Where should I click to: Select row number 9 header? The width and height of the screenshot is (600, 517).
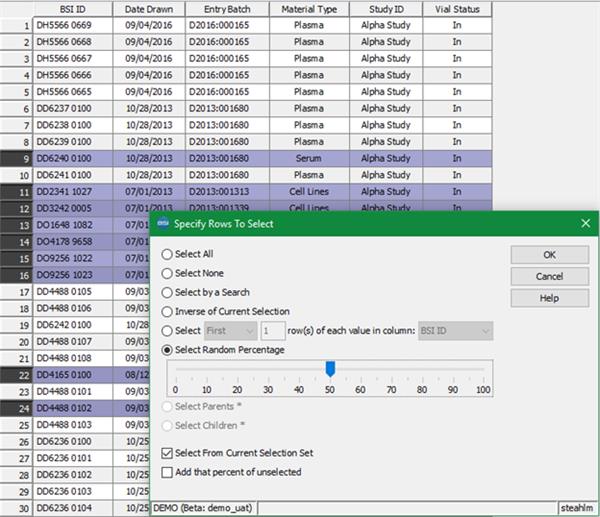coord(16,158)
